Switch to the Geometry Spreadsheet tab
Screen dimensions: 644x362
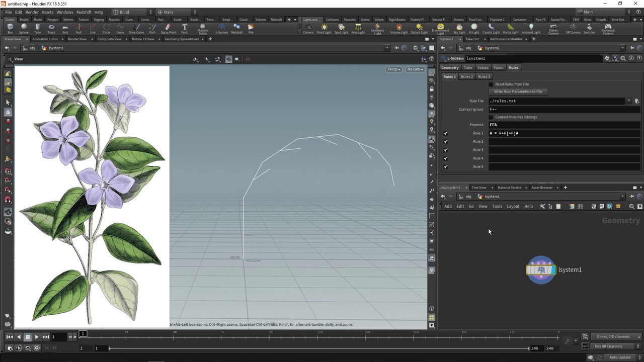pyautogui.click(x=182, y=39)
